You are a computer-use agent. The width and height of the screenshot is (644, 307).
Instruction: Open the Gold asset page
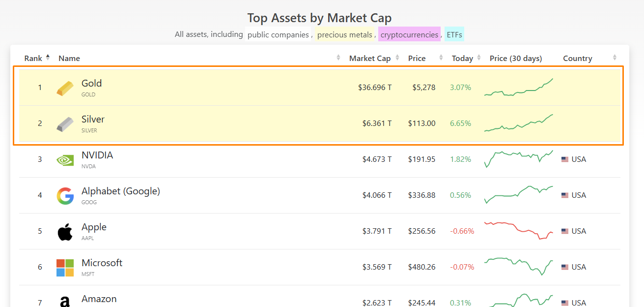(91, 84)
